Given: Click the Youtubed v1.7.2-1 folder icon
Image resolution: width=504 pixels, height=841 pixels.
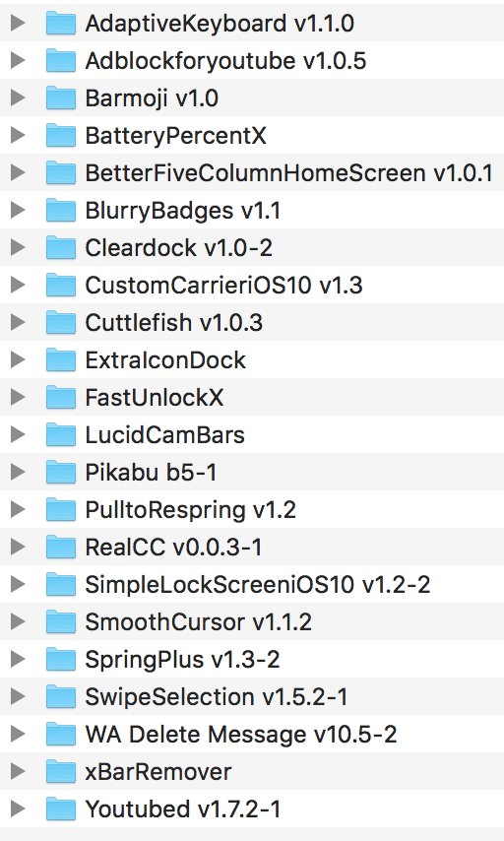Looking at the screenshot, I should coord(61,809).
